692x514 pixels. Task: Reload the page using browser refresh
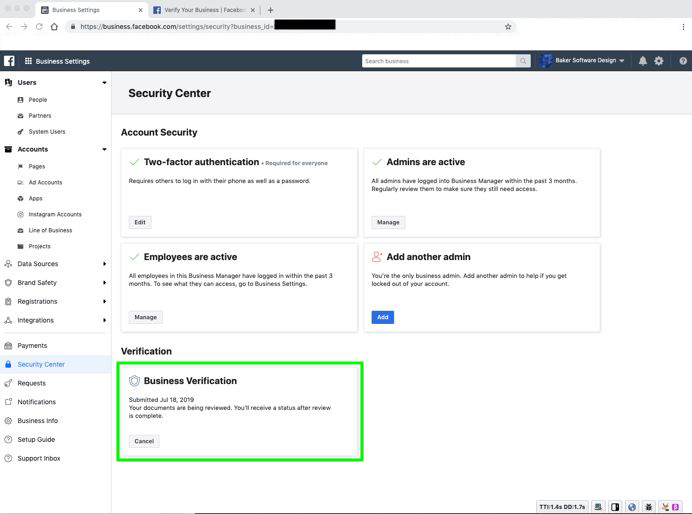click(39, 26)
